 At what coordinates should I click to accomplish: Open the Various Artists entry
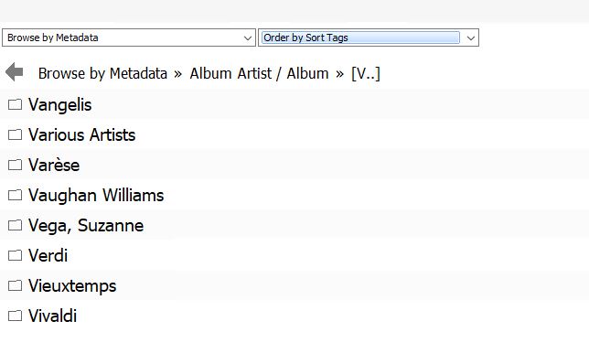click(x=82, y=134)
